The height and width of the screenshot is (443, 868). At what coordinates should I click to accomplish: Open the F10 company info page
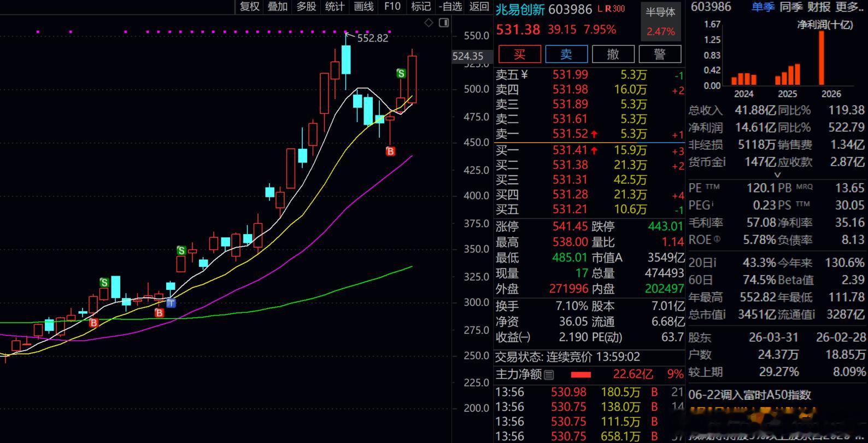[x=392, y=7]
